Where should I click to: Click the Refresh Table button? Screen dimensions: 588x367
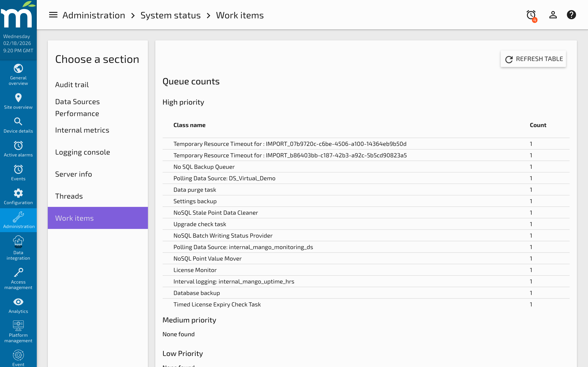(533, 59)
